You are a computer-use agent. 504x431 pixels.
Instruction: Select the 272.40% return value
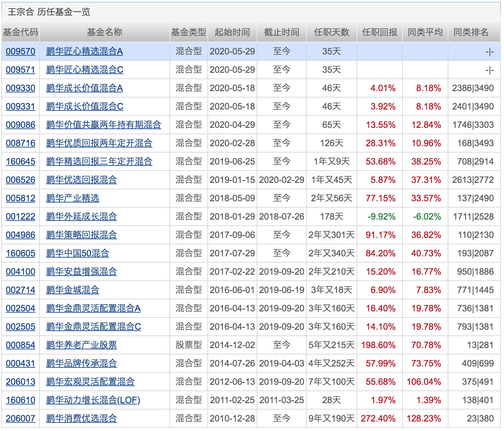[378, 418]
